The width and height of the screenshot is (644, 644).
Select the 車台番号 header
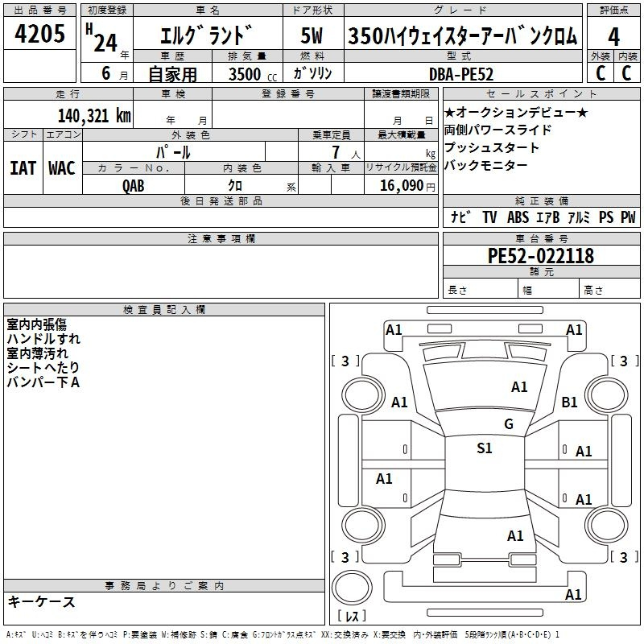coord(541,238)
